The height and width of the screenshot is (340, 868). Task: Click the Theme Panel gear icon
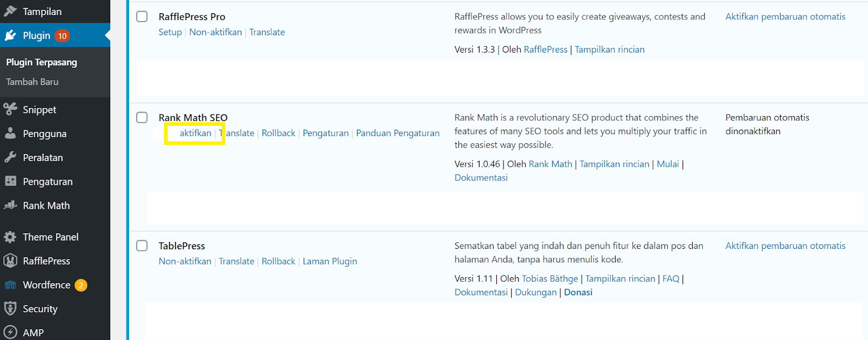(x=10, y=237)
